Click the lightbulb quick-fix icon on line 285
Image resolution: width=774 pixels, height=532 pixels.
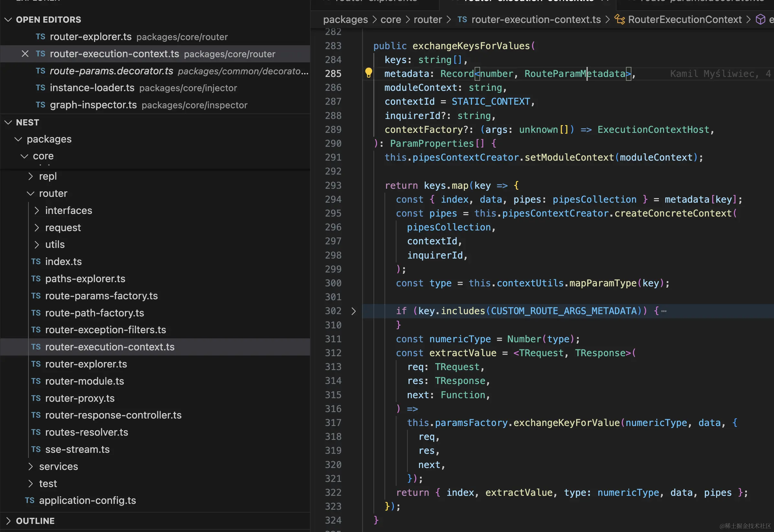pyautogui.click(x=368, y=73)
